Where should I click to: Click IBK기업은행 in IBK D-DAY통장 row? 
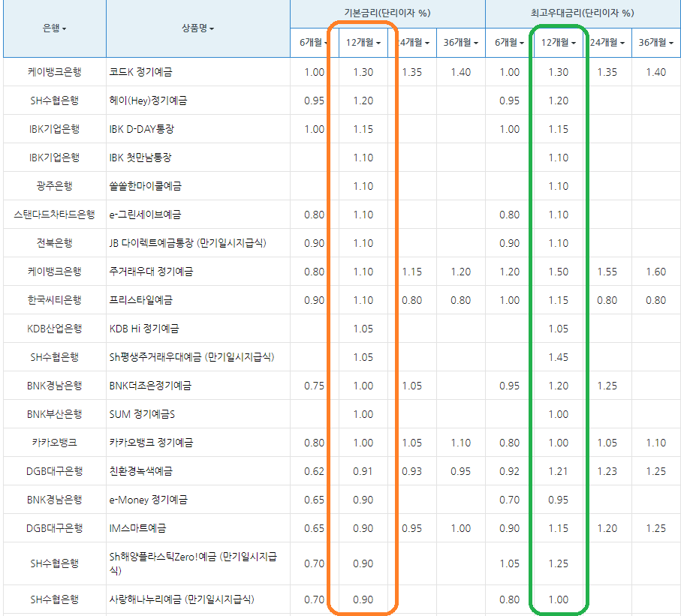54,129
